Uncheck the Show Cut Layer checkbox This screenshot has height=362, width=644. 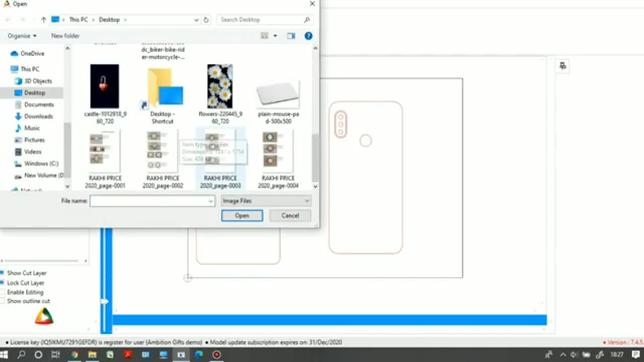(x=3, y=273)
